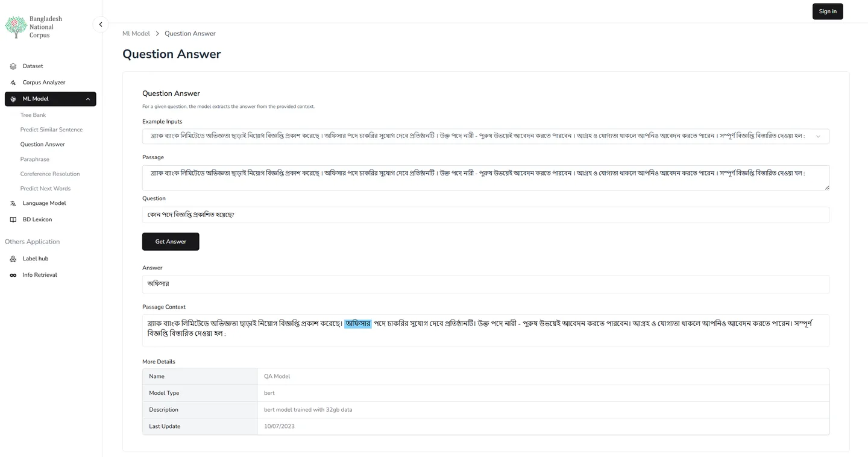Image resolution: width=868 pixels, height=457 pixels.
Task: Click the 'bert' model type value
Action: [269, 393]
